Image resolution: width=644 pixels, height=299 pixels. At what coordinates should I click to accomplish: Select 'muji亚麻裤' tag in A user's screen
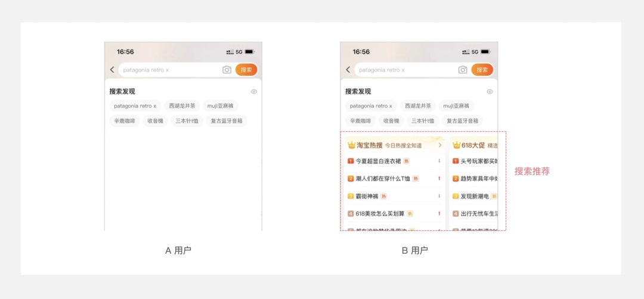point(220,106)
